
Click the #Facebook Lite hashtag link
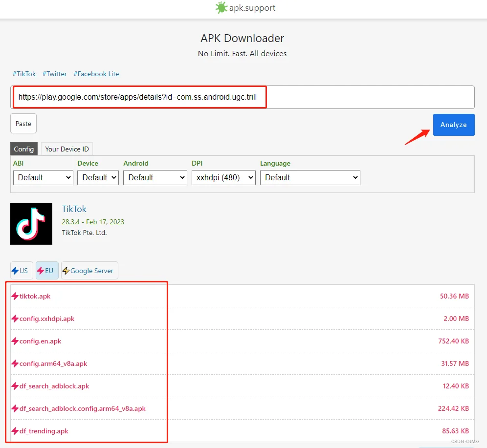(x=96, y=74)
